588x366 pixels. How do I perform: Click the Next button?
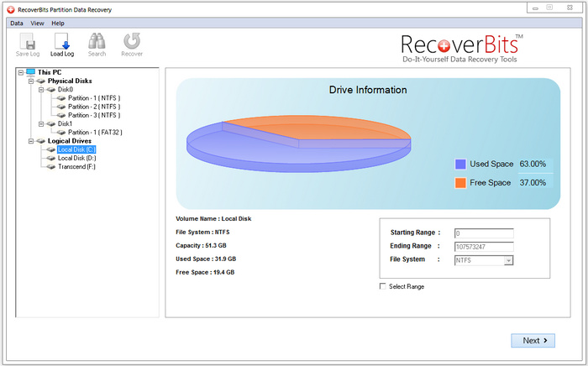click(534, 341)
